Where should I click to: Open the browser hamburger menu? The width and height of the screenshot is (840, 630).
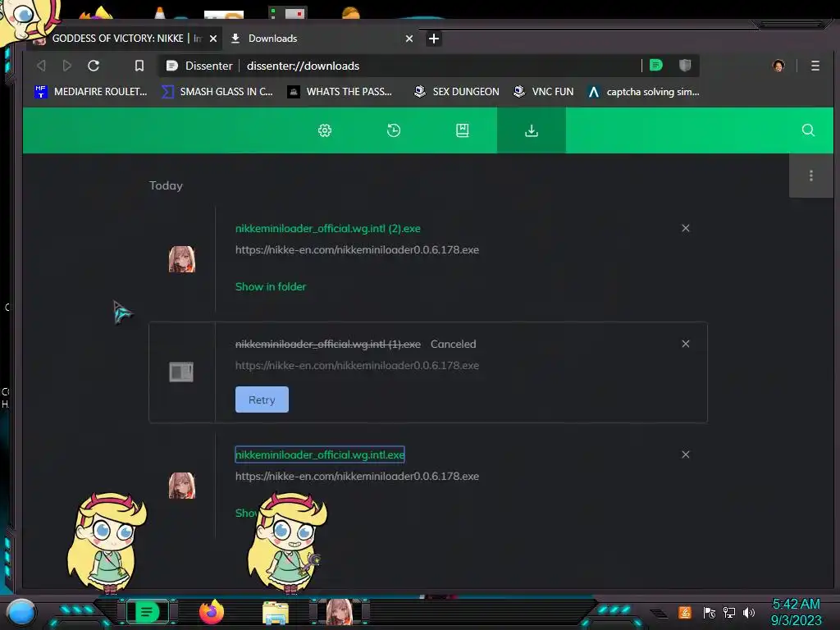815,66
